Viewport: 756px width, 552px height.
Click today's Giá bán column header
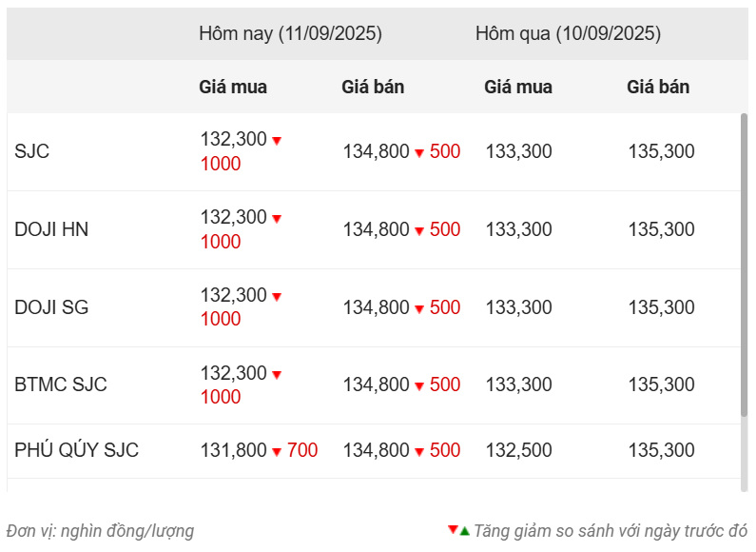[x=373, y=87]
